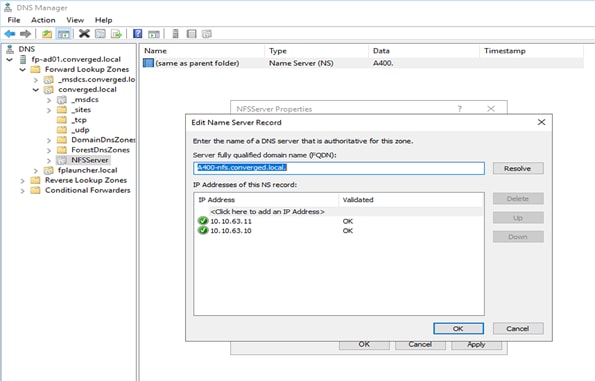The image size is (595, 381).
Task: Click Cancel in NFSServer Properties window
Action: (x=420, y=345)
